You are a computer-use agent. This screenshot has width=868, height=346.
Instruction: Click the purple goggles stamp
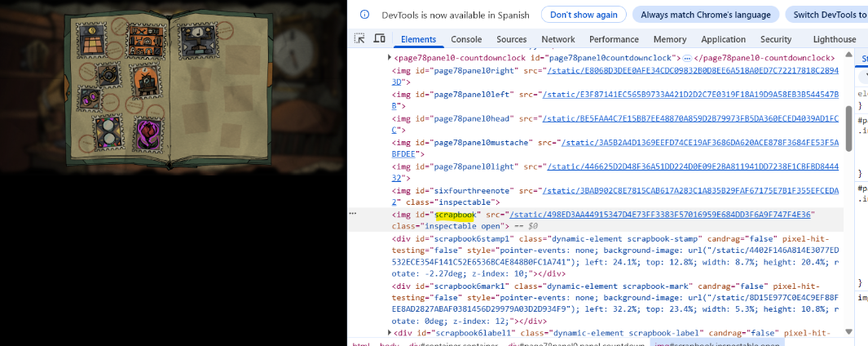click(x=90, y=100)
